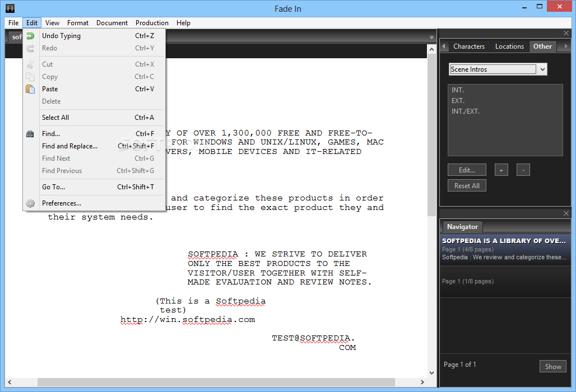Click the Redo arrow icon
The width and height of the screenshot is (576, 392).
click(30, 48)
